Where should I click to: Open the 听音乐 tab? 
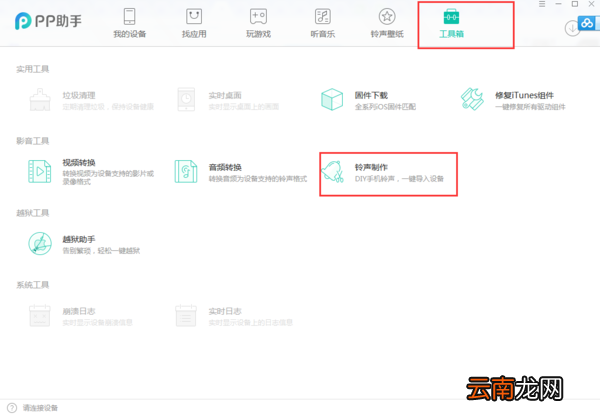click(323, 23)
